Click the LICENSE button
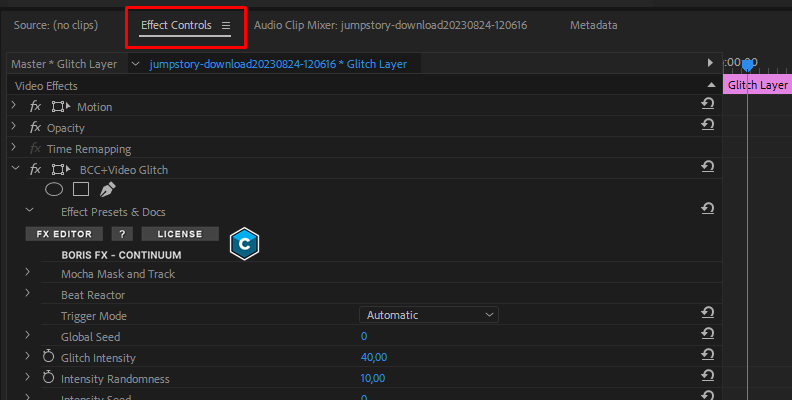The height and width of the screenshot is (400, 792). 180,234
